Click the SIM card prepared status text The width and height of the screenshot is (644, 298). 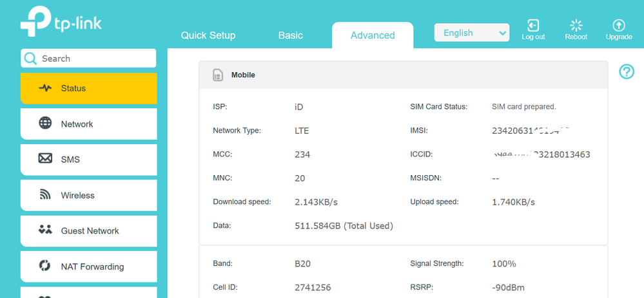[x=524, y=107]
